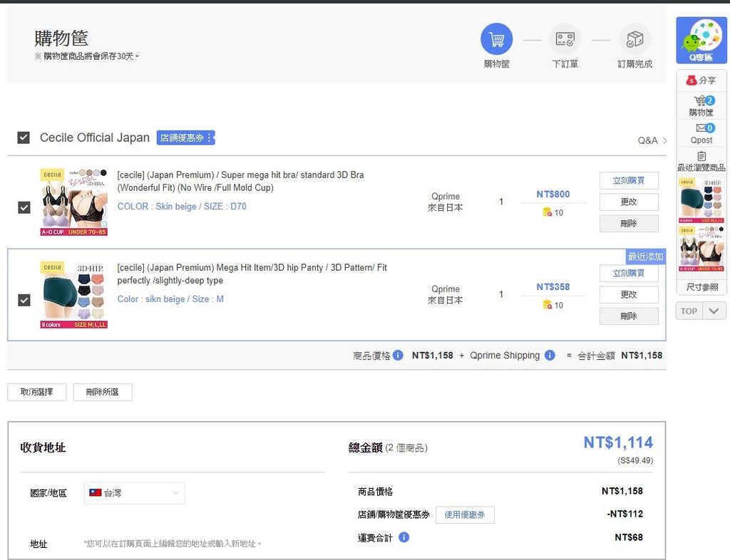Click the 取消選擇 deselect button
The image size is (730, 560).
point(37,392)
